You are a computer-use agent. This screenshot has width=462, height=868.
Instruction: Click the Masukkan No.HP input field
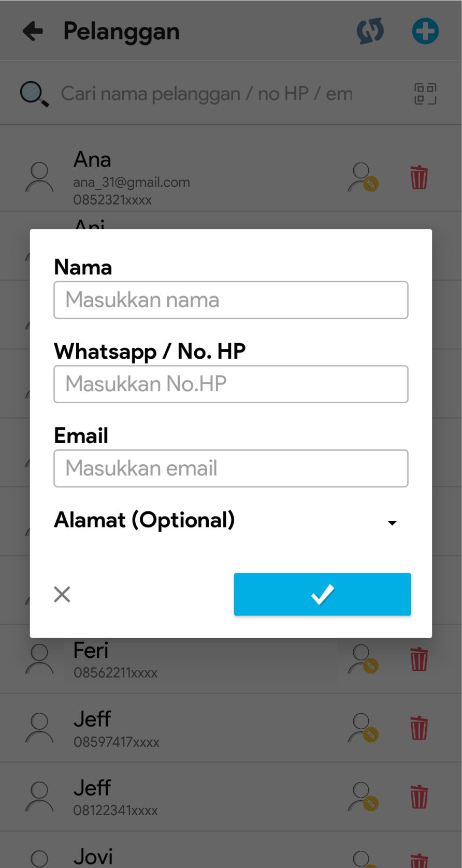click(231, 384)
